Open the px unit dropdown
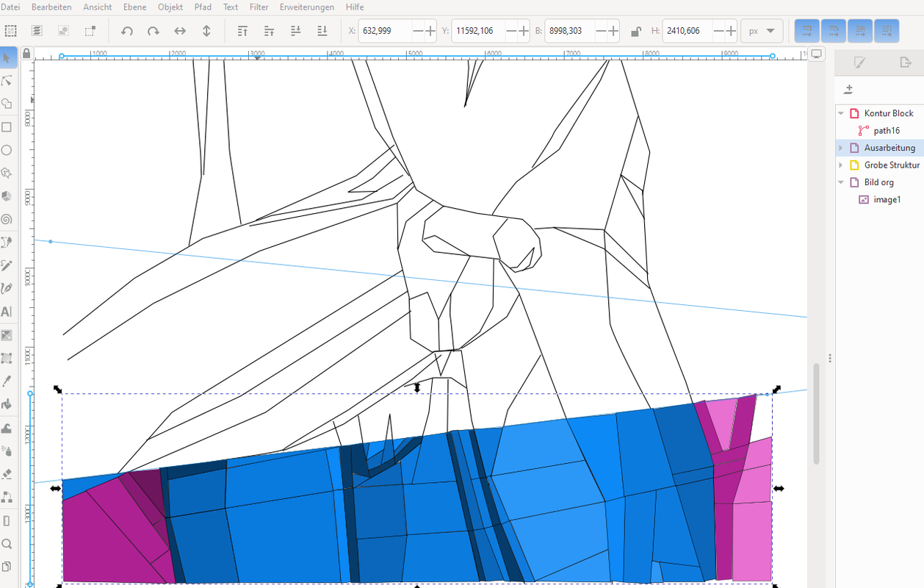This screenshot has width=924, height=588. [762, 31]
